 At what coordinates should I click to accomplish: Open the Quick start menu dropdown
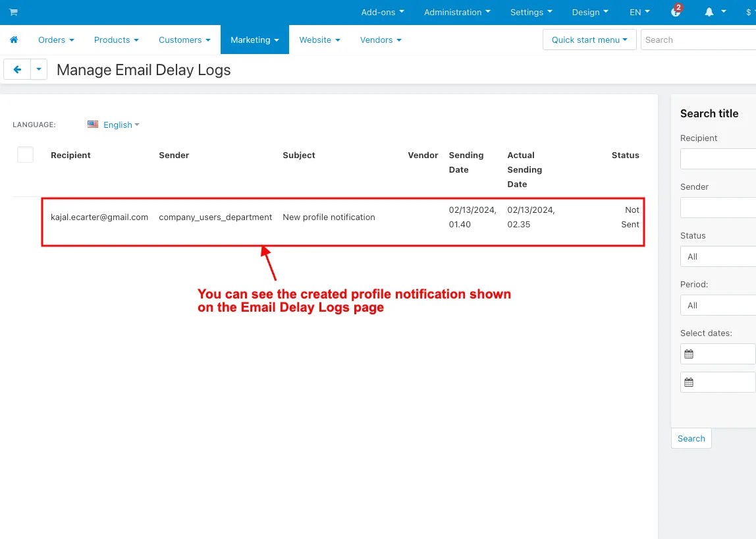[589, 40]
